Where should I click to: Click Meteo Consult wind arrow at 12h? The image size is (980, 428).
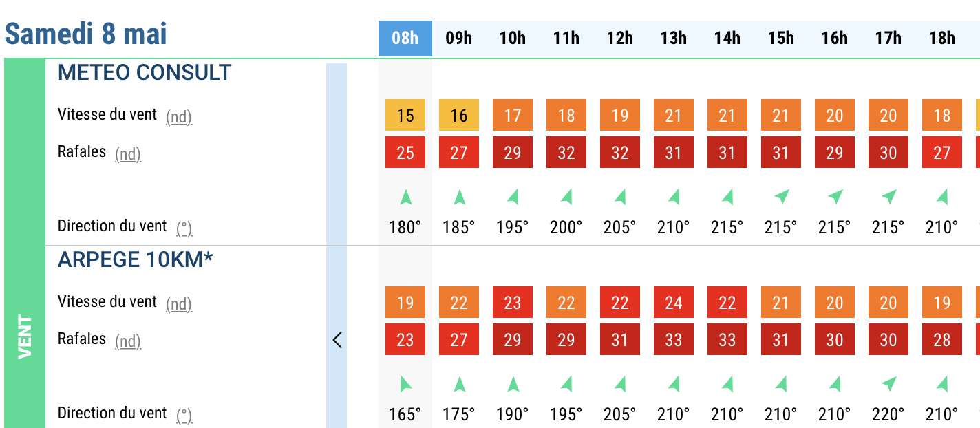point(620,198)
